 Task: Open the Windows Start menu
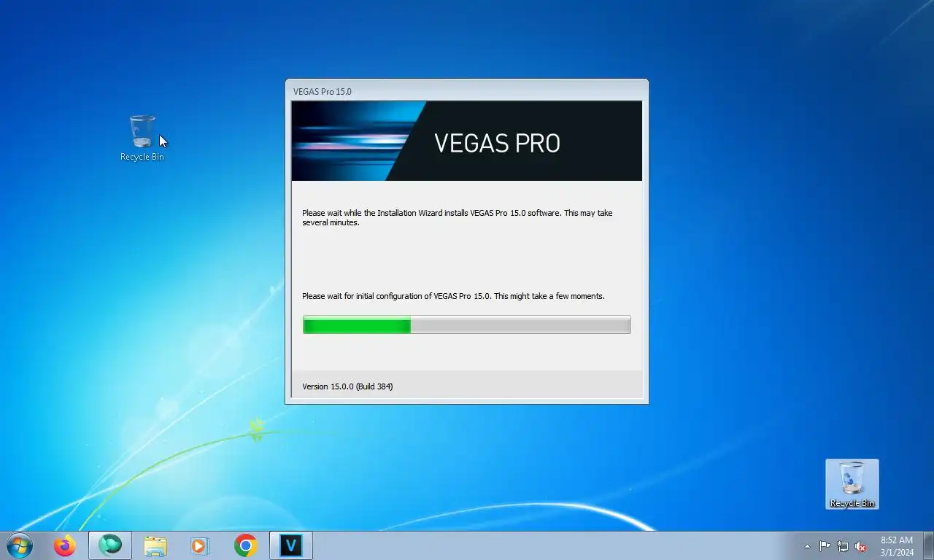click(19, 545)
